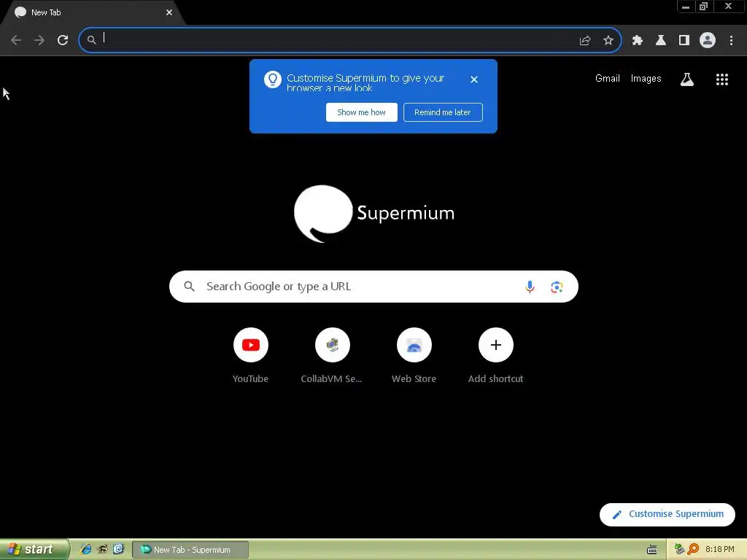Open the Web Store shortcut
This screenshot has height=560, width=747.
414,356
